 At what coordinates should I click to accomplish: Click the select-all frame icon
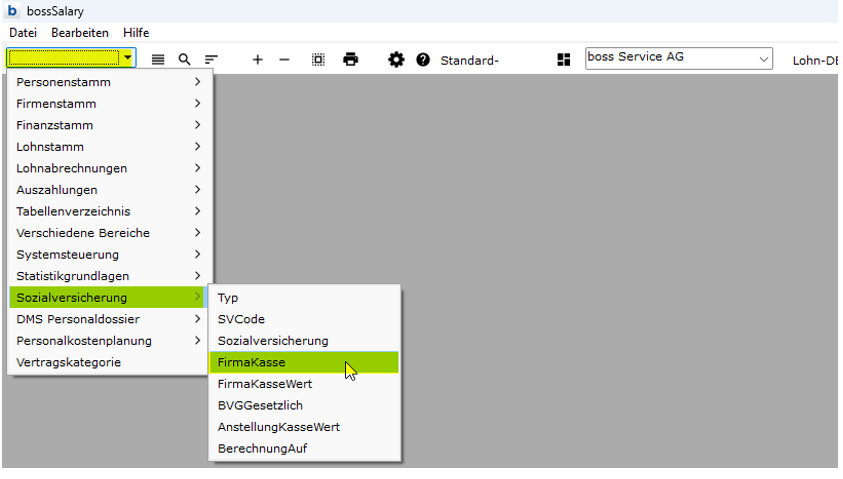[318, 60]
